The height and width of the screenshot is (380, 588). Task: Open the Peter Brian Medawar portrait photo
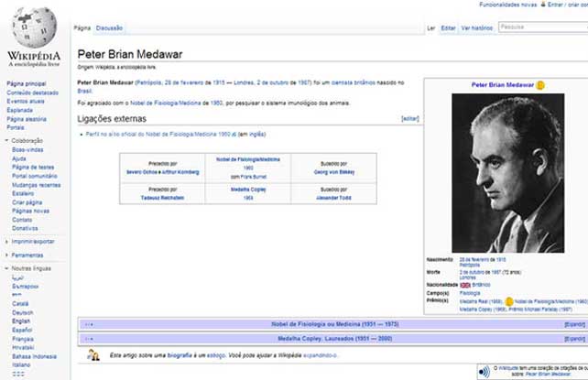click(507, 173)
